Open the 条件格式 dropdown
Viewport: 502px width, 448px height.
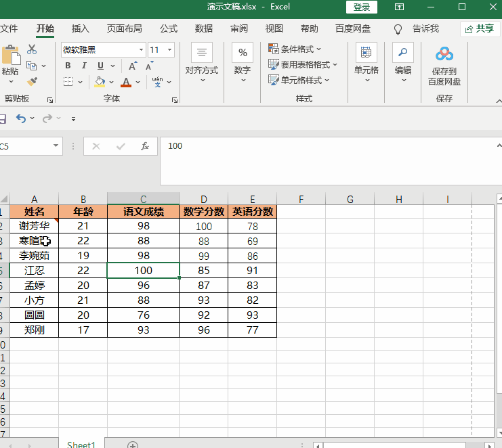[296, 49]
